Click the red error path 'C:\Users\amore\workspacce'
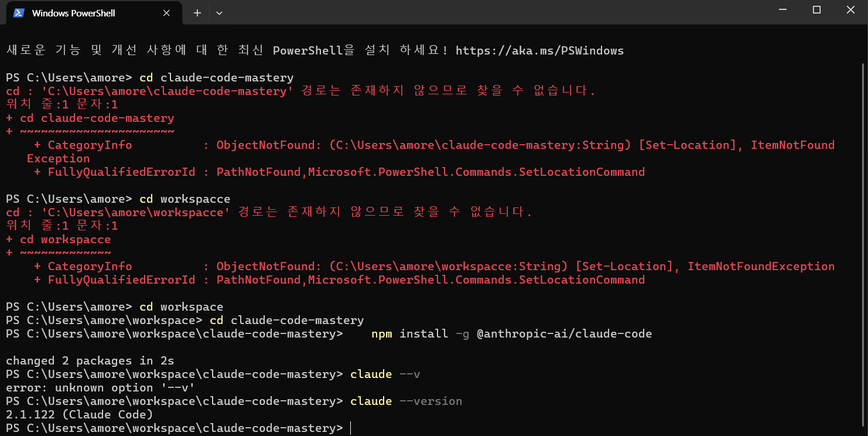 (x=135, y=212)
